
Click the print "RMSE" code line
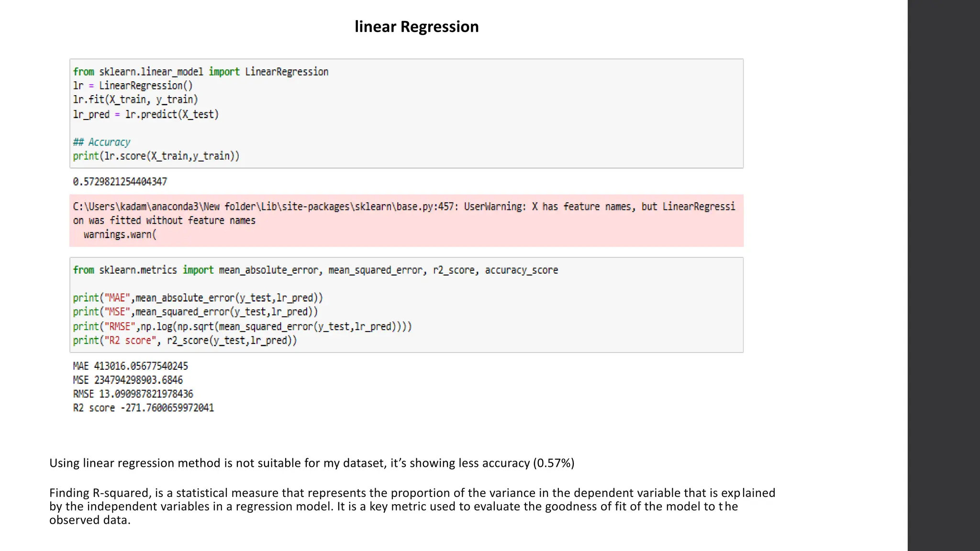point(242,326)
